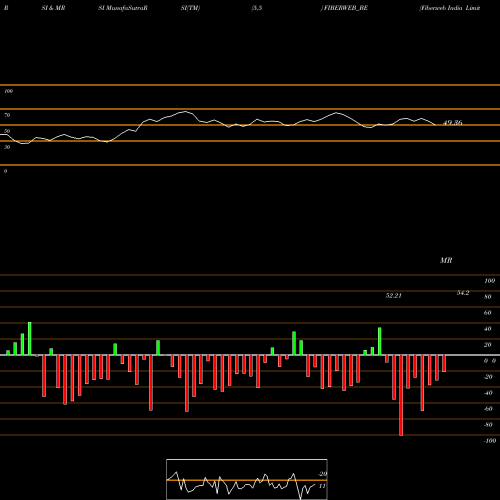Click the RSI value label 49.36
Image resolution: width=500 pixels, height=500 pixels.
[452, 123]
